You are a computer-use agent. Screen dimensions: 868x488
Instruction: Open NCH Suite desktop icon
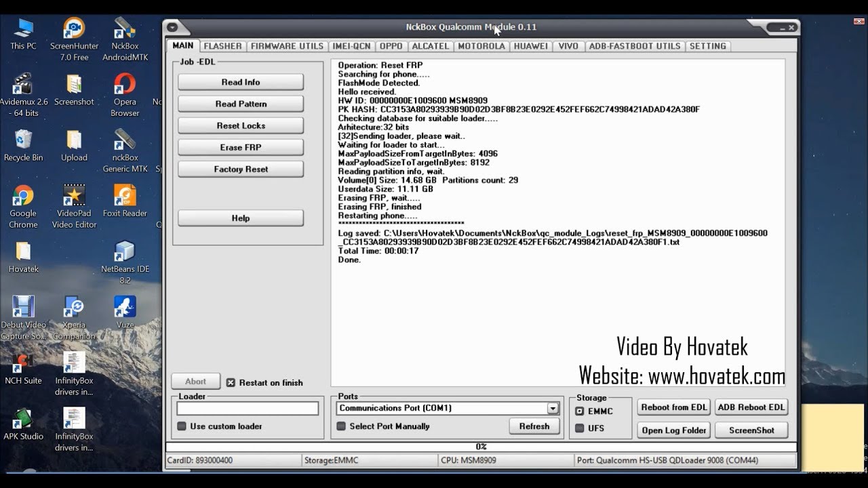point(23,367)
